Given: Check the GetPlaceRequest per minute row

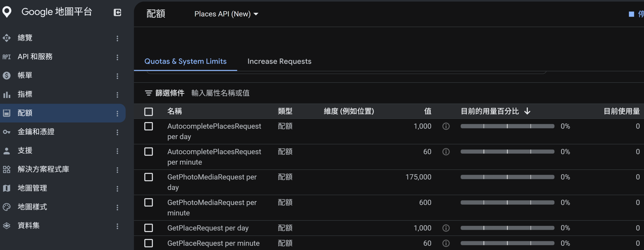Looking at the screenshot, I should click(149, 243).
